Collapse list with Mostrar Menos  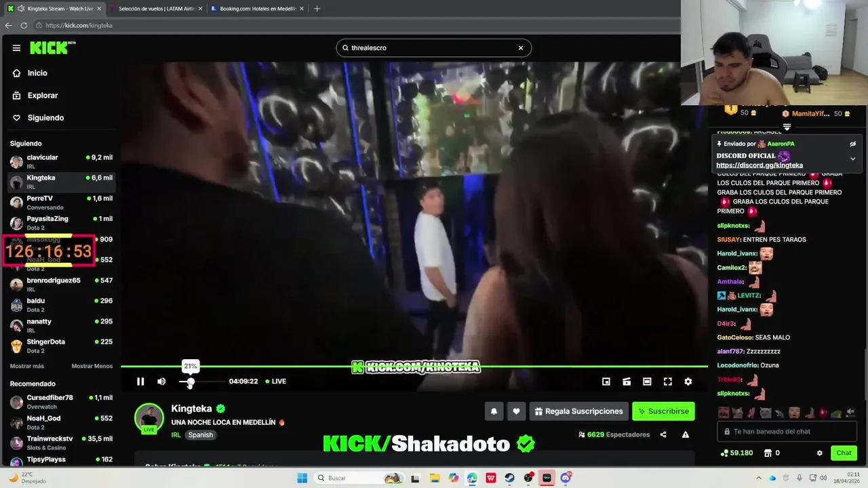coord(92,366)
